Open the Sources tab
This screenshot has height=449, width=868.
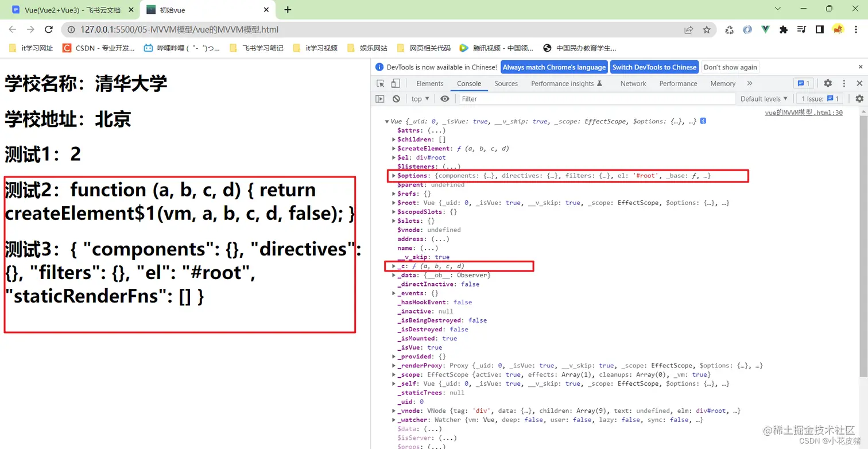(506, 83)
